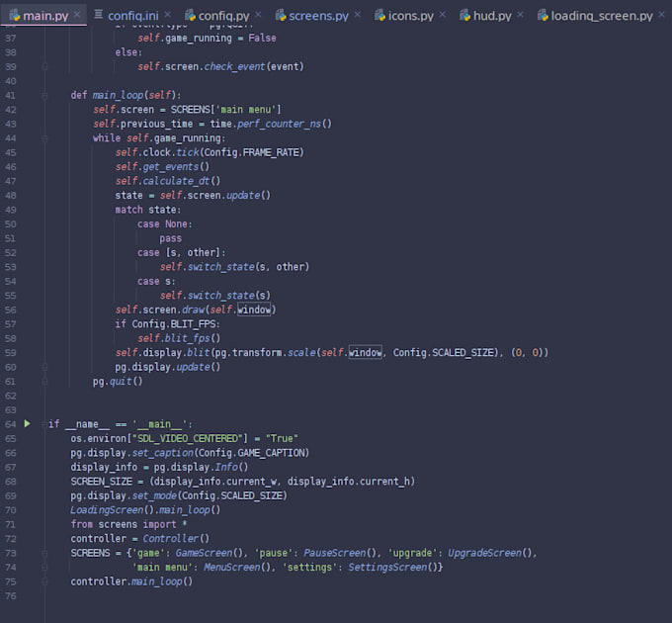Click line number 48 in the gutter
Screen dimensions: 672x623
[11, 196]
